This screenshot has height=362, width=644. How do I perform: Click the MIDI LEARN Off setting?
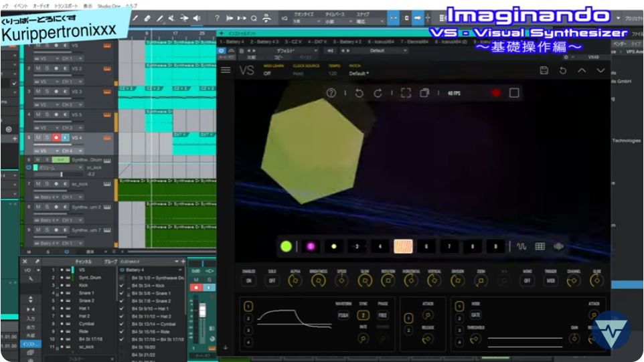click(267, 74)
